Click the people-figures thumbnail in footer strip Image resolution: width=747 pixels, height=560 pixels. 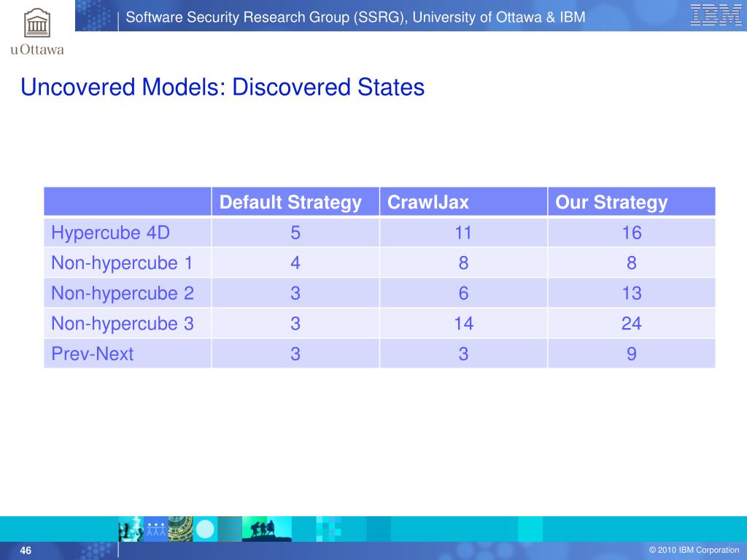click(156, 529)
